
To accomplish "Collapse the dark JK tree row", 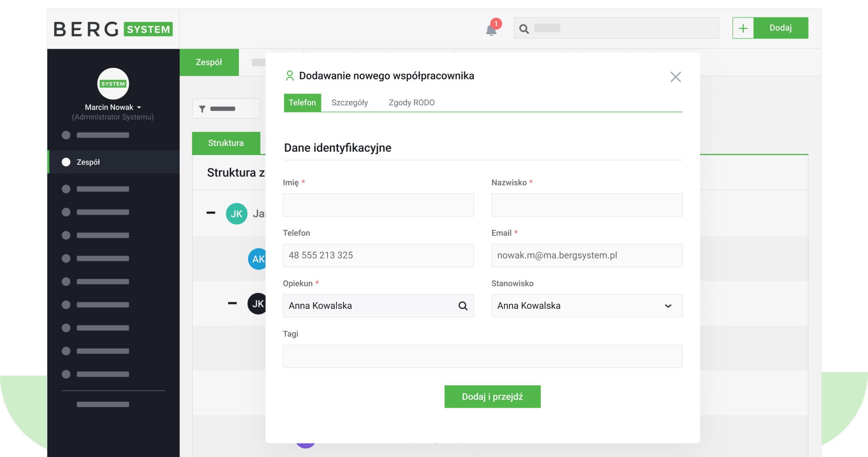I will pyautogui.click(x=232, y=303).
